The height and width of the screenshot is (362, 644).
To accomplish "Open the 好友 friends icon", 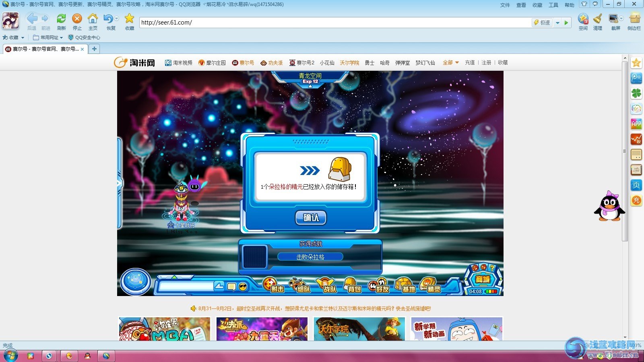I will (379, 284).
